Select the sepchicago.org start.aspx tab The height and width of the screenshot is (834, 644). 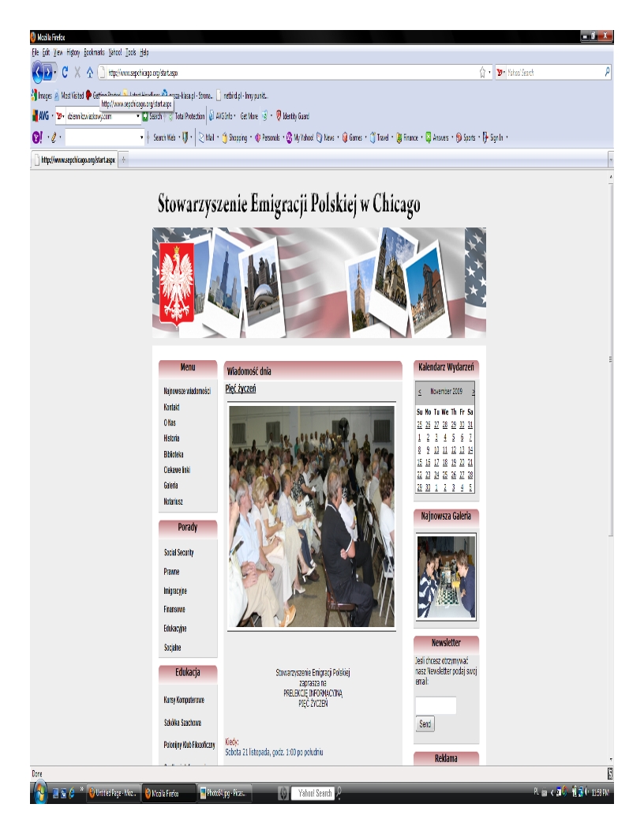pos(73,159)
